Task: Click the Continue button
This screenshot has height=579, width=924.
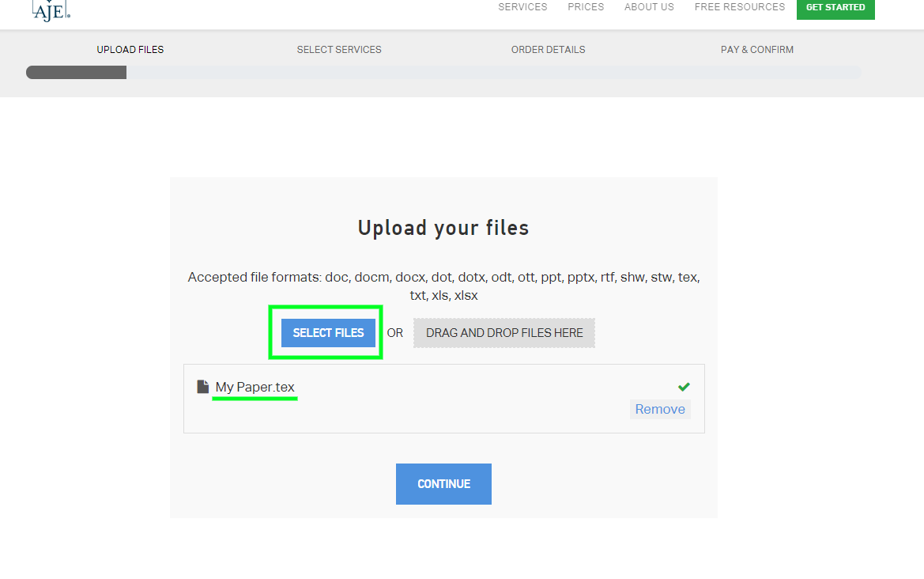Action: point(443,484)
